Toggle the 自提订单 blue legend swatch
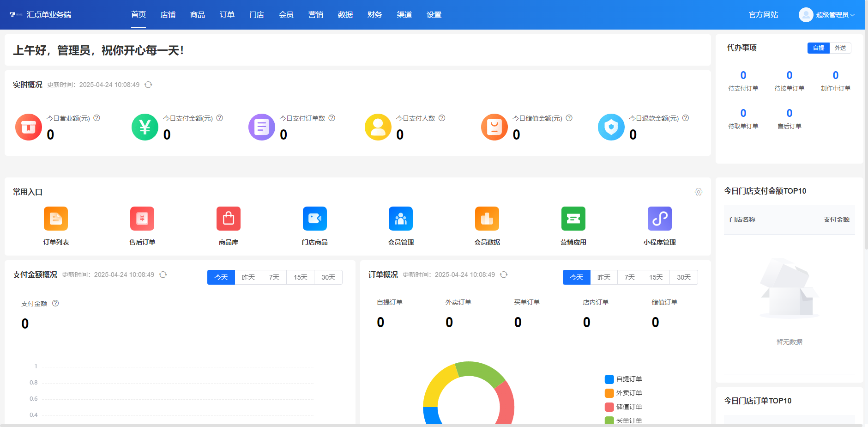 609,379
